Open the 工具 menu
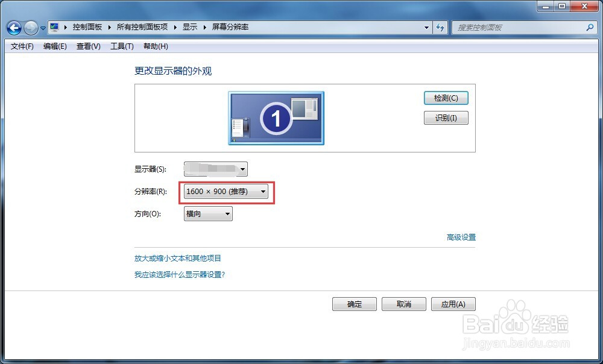The image size is (603, 364). point(121,46)
